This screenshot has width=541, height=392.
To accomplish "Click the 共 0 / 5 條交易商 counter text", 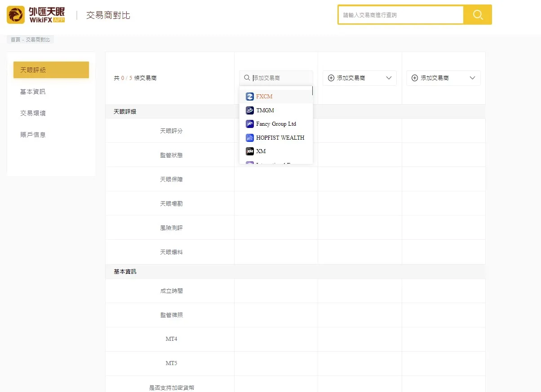I will [x=135, y=78].
